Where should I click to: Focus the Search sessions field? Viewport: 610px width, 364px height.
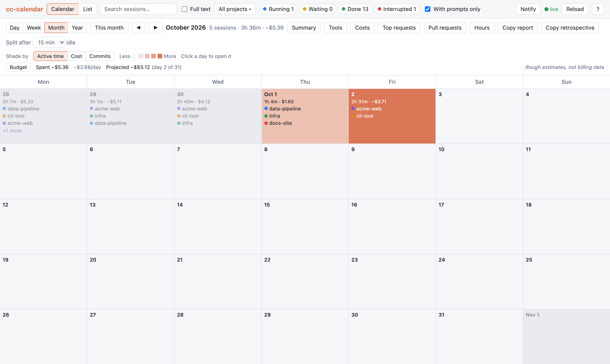pyautogui.click(x=139, y=9)
